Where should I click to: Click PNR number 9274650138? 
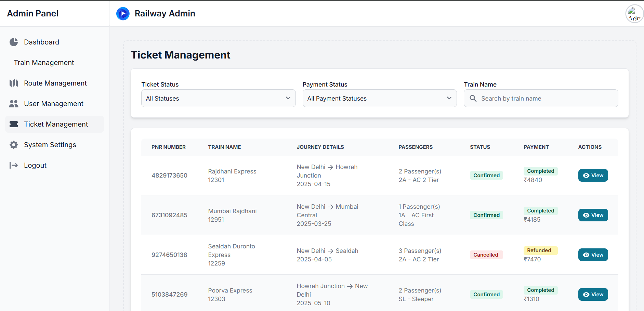(x=169, y=255)
